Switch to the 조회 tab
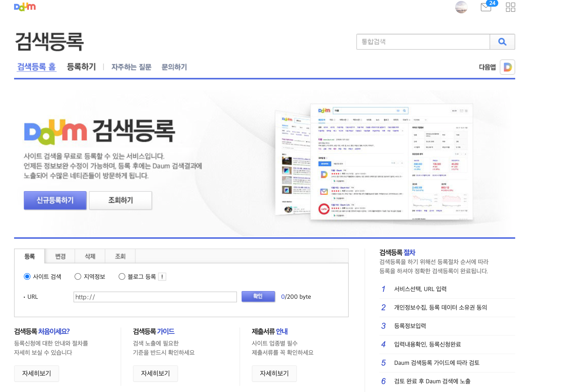The height and width of the screenshot is (392, 580). click(120, 256)
